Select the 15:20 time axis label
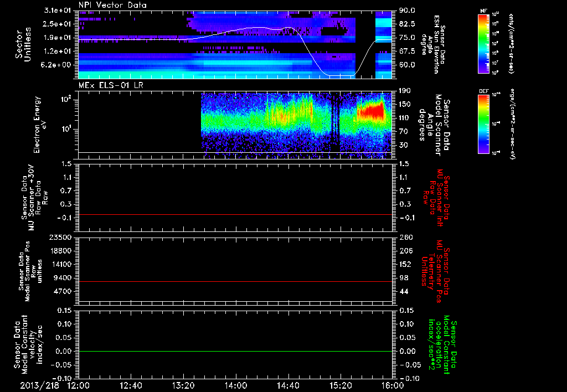 (340, 384)
